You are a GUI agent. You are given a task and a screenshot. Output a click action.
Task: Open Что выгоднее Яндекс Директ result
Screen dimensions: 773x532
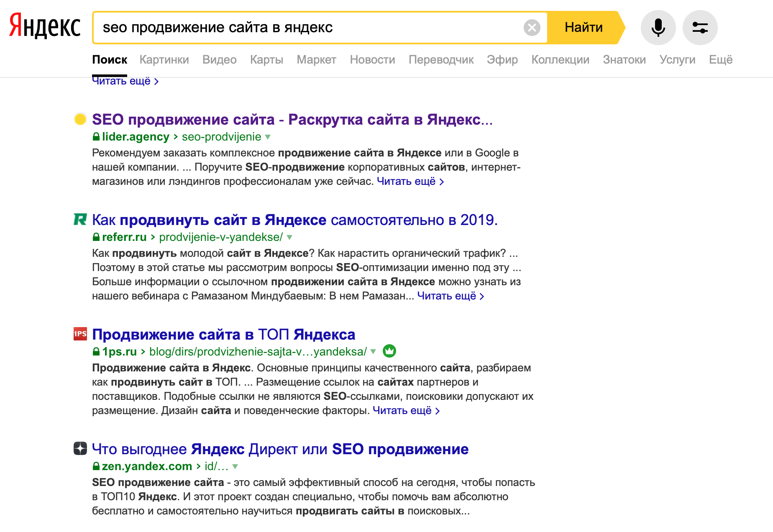click(x=280, y=449)
